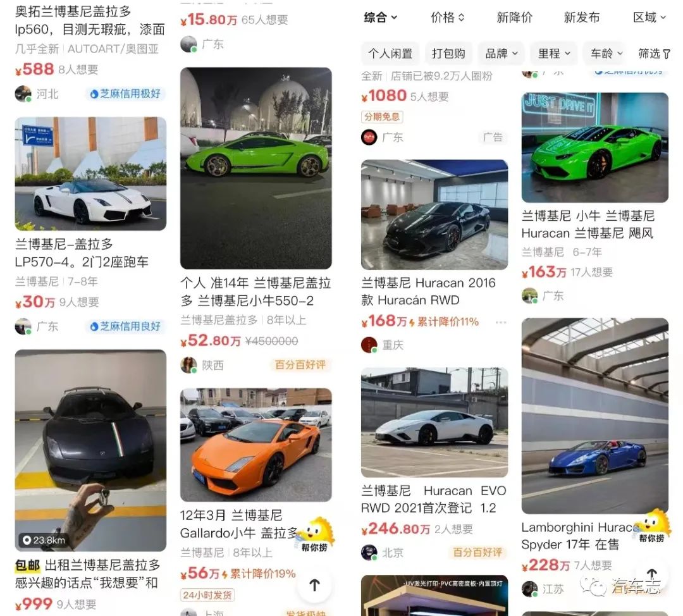Tap the three-dot more icon on 168万 listing
The width and height of the screenshot is (683, 616).
tap(501, 323)
